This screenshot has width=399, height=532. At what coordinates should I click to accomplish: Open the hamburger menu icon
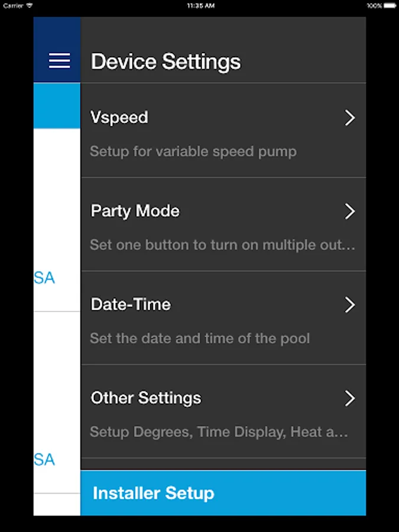(x=59, y=60)
